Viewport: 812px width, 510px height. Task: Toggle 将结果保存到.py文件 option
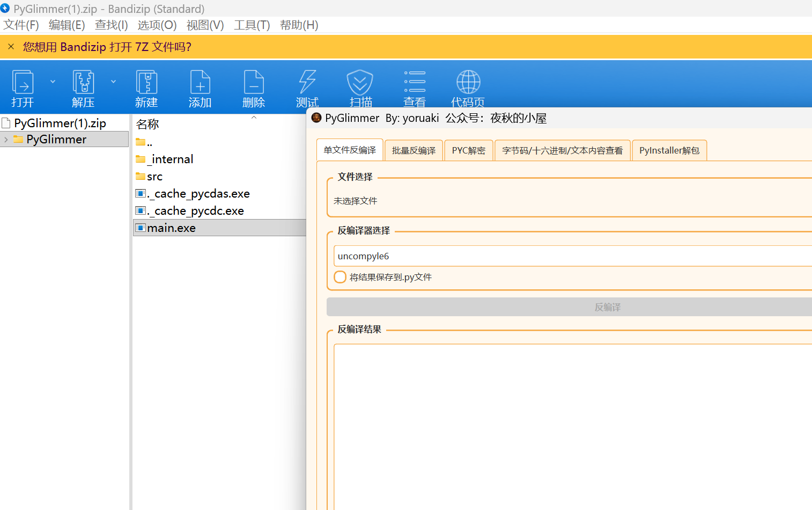pos(340,277)
